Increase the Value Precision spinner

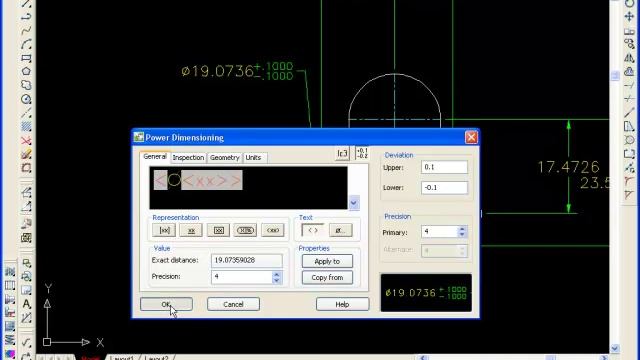277,274
